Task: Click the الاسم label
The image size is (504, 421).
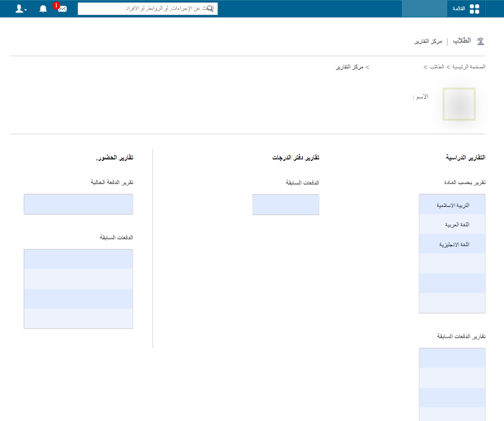Action: click(421, 96)
